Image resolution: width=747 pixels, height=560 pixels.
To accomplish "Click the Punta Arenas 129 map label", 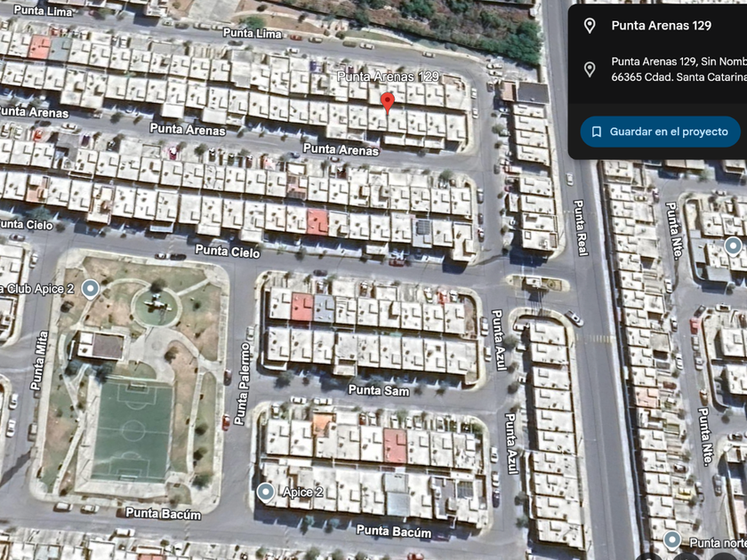I will tap(388, 76).
